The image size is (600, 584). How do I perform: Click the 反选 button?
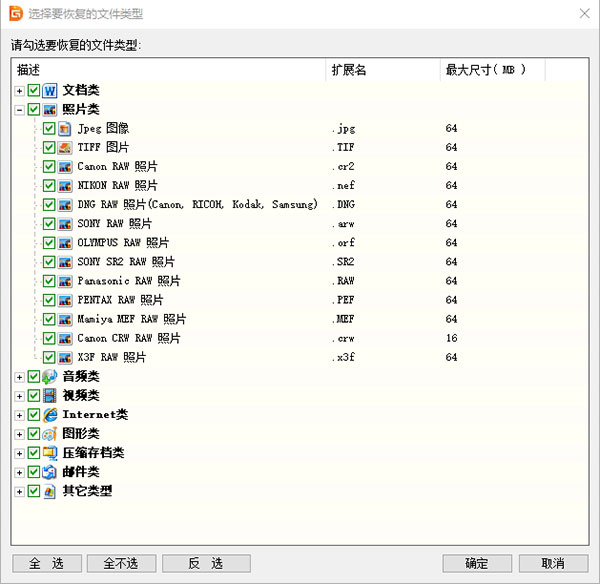tap(206, 563)
